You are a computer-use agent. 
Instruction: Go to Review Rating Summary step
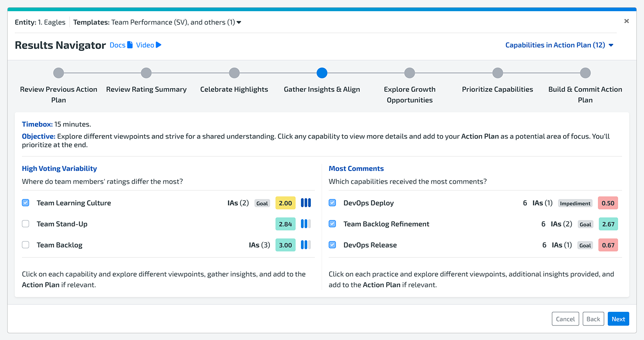pyautogui.click(x=146, y=73)
